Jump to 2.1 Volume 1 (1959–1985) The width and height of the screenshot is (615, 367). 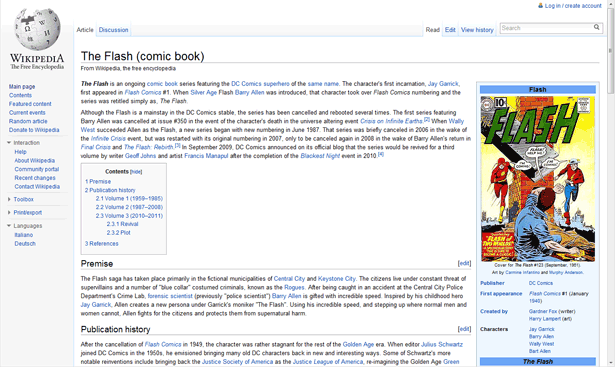tap(129, 198)
